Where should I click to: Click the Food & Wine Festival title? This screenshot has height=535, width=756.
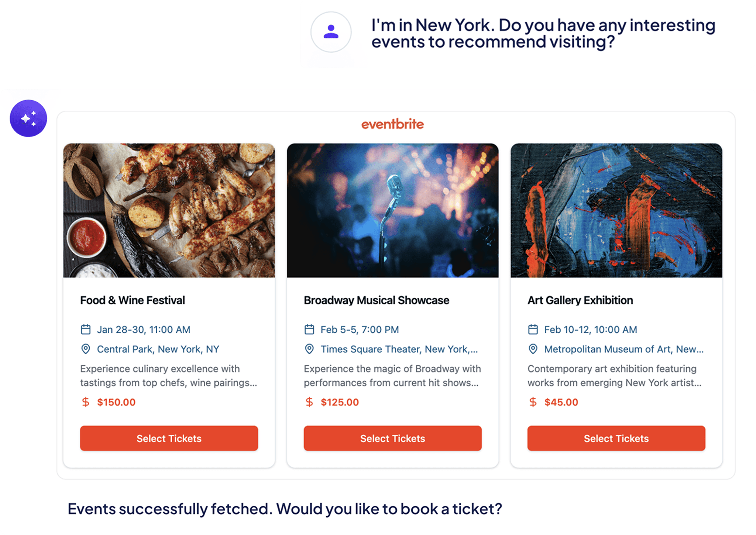133,300
